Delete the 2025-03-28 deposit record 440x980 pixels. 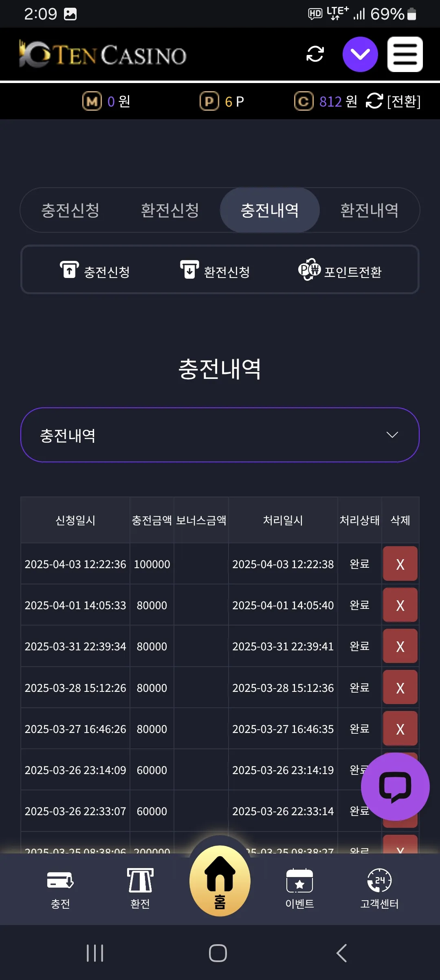pos(400,687)
